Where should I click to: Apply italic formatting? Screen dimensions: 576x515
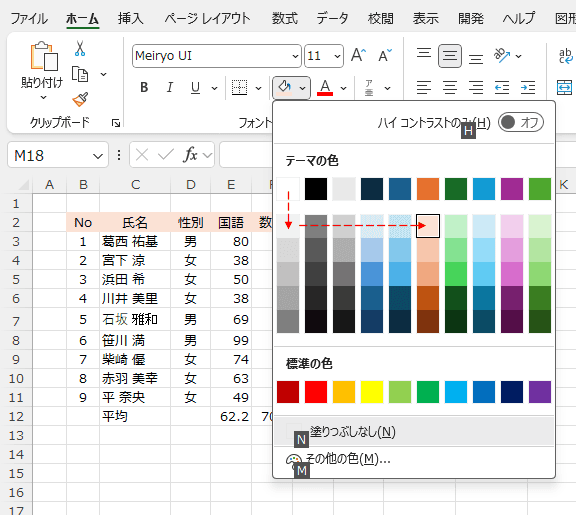click(169, 87)
